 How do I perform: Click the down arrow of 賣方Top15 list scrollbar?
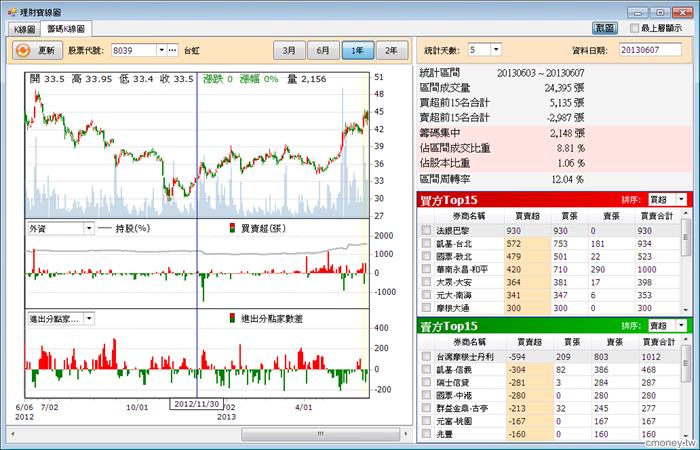point(686,436)
